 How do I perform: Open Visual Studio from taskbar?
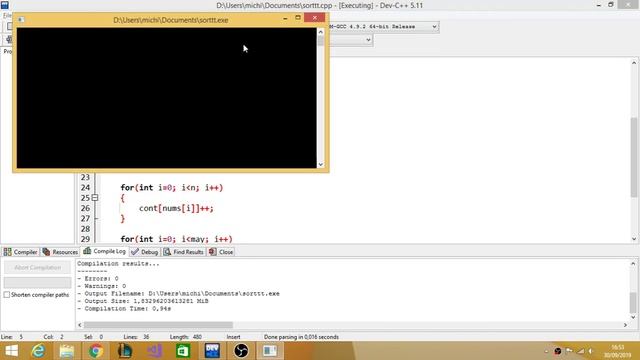coord(154,351)
